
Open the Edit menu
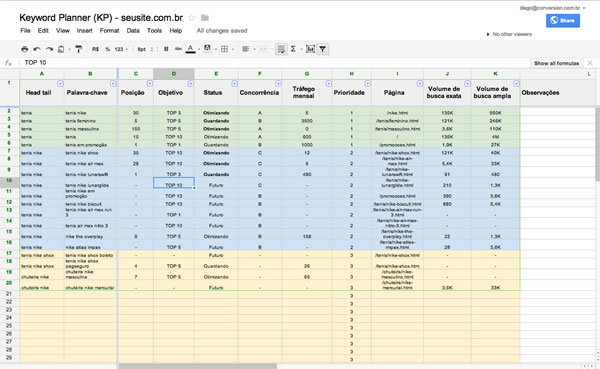[x=43, y=31]
